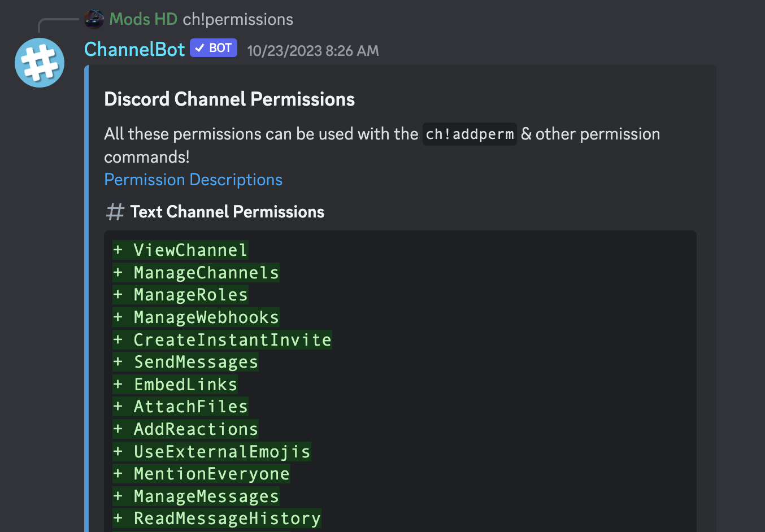Click the message timestamp 10/23/2023 8:26 AM
The width and height of the screenshot is (765, 532).
tap(313, 51)
